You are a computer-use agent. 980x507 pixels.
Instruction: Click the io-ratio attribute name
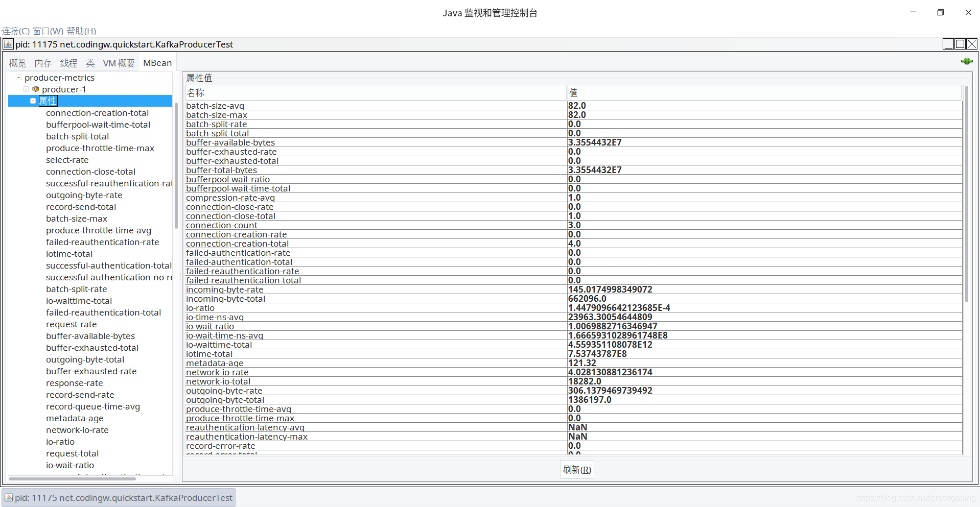click(x=200, y=308)
